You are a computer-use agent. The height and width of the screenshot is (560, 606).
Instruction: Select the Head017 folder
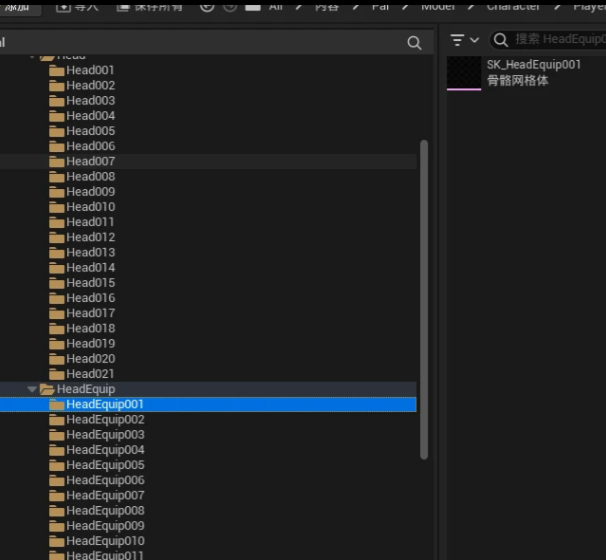[90, 313]
